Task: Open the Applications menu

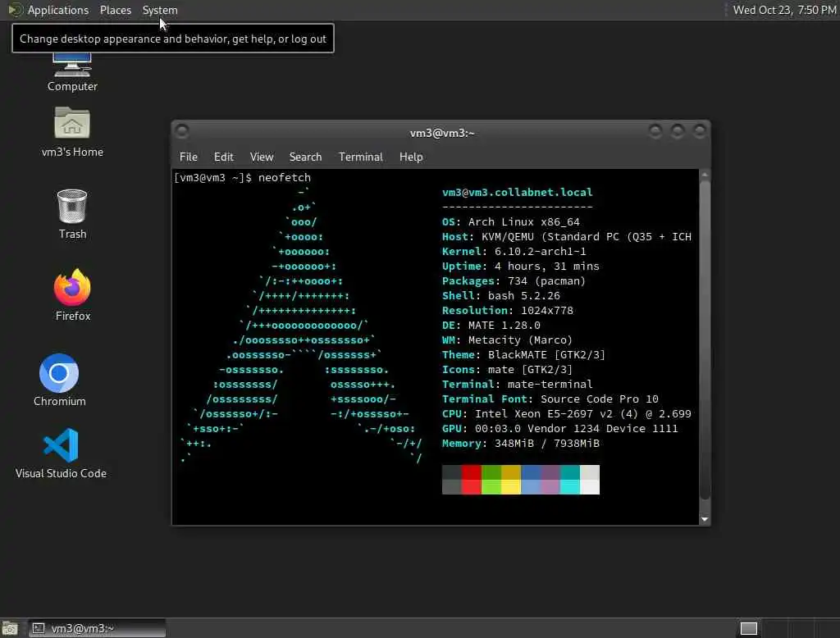Action: pos(58,10)
